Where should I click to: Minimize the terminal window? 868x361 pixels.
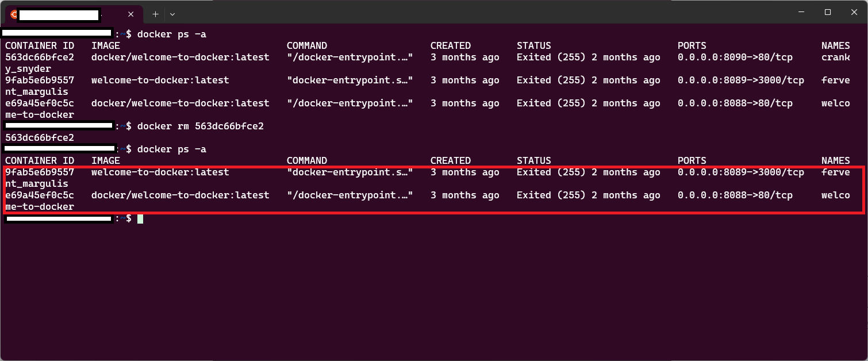point(802,12)
